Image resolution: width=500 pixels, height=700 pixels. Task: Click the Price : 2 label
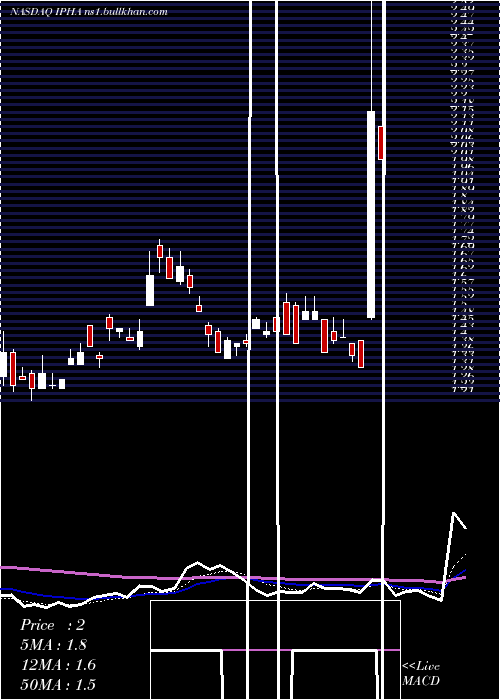[52, 625]
